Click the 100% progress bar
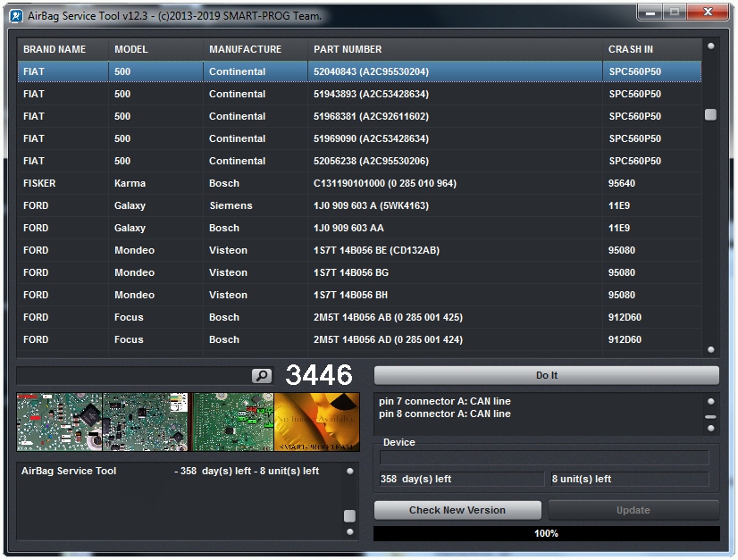738x560 pixels. tap(546, 533)
